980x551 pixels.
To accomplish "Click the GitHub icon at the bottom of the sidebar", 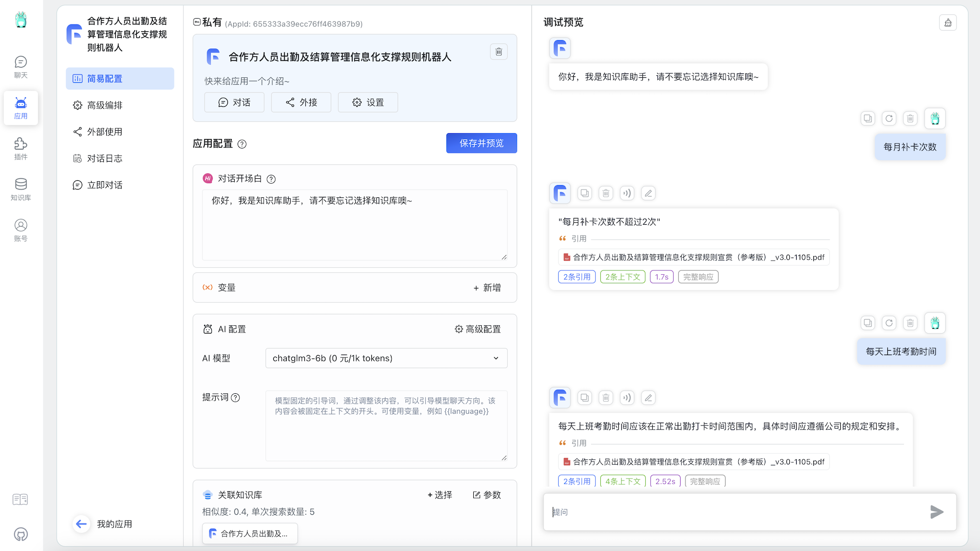I will click(x=21, y=534).
